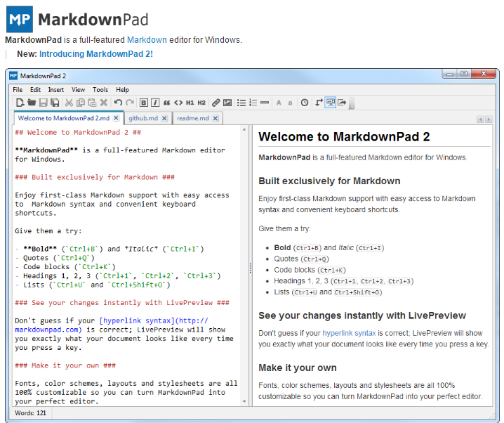Screen dimensions: 504x423
Task: Insert an unordered bullet list
Action: 241,103
